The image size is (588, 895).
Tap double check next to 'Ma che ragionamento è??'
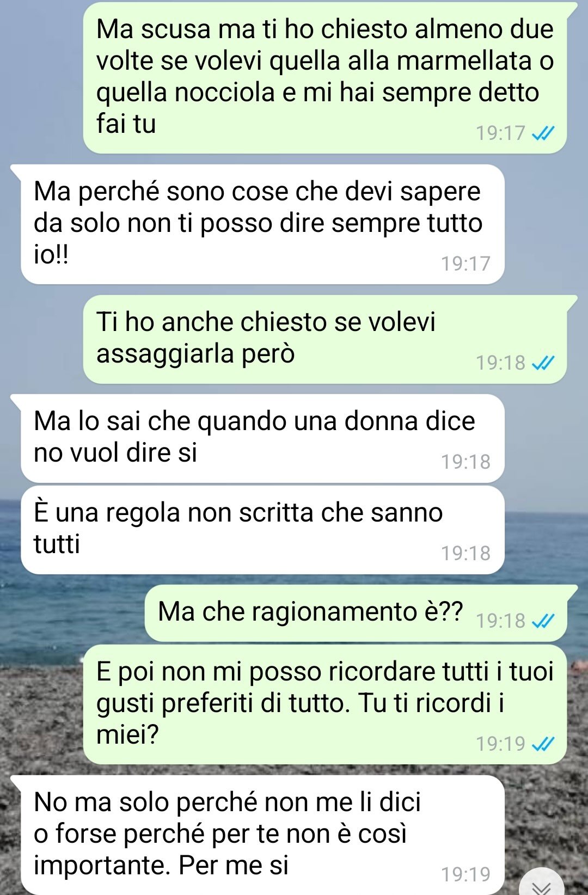click(543, 621)
